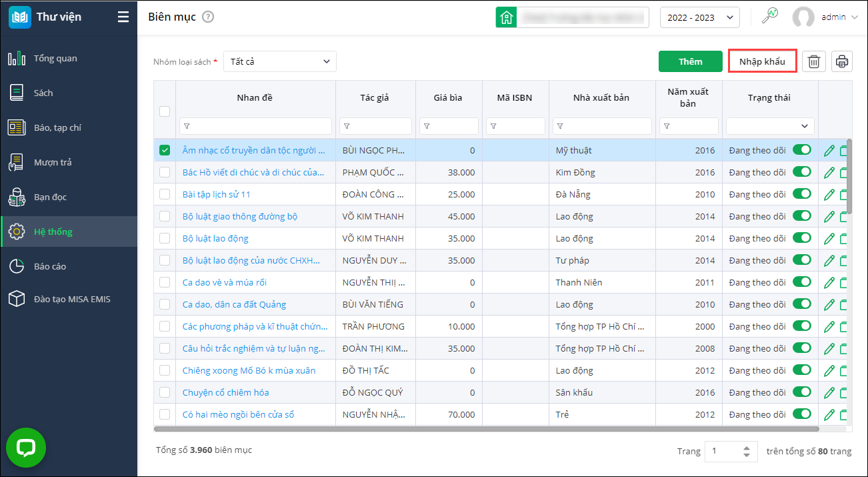Open the Trạng thái filter dropdown
Viewport: 868px width, 477px height.
(769, 125)
